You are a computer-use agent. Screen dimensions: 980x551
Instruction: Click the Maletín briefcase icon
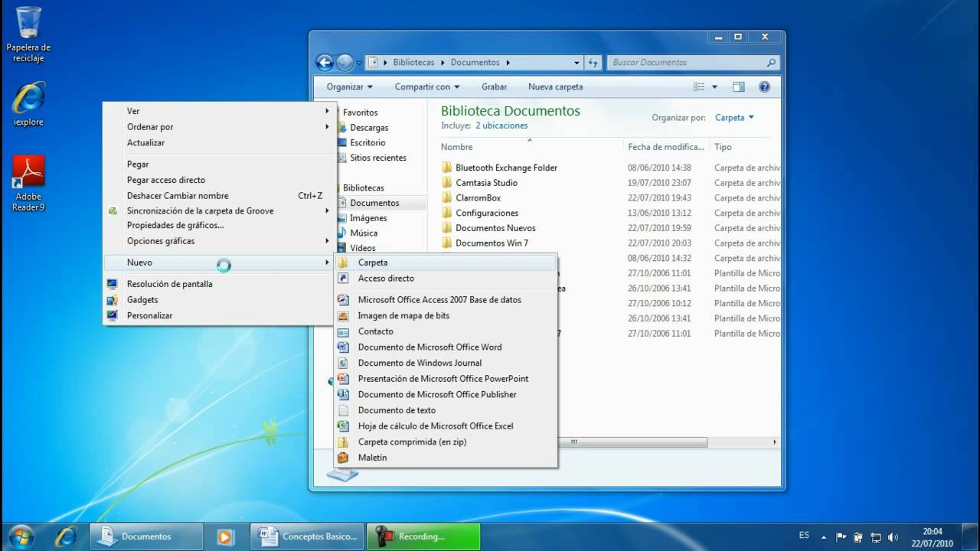344,458
